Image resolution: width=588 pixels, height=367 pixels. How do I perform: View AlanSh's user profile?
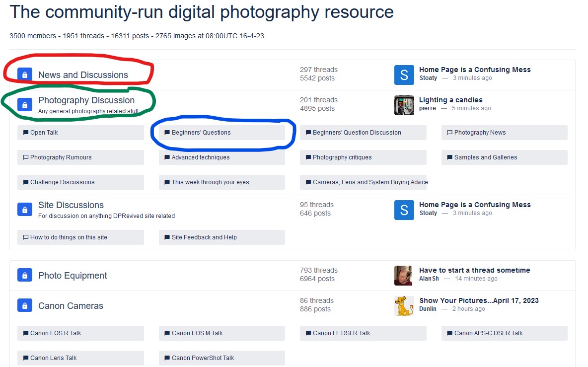(x=429, y=279)
